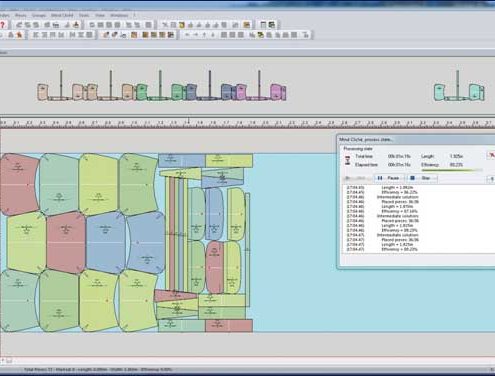Click the scissors icon in the top toolbar
Viewport: 495px width, 376px height.
pyautogui.click(x=165, y=25)
